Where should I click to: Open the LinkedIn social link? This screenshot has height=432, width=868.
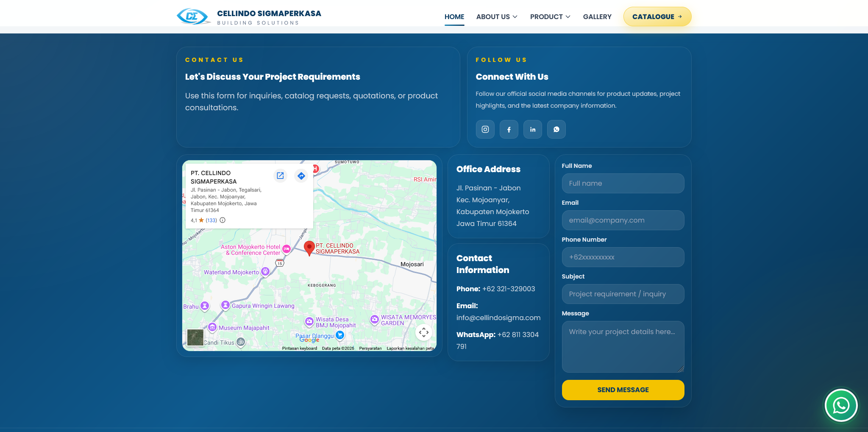[533, 129]
